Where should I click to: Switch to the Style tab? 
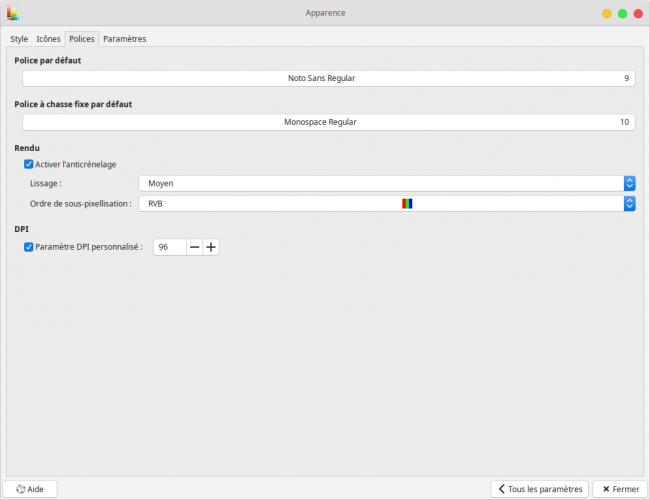[x=19, y=39]
